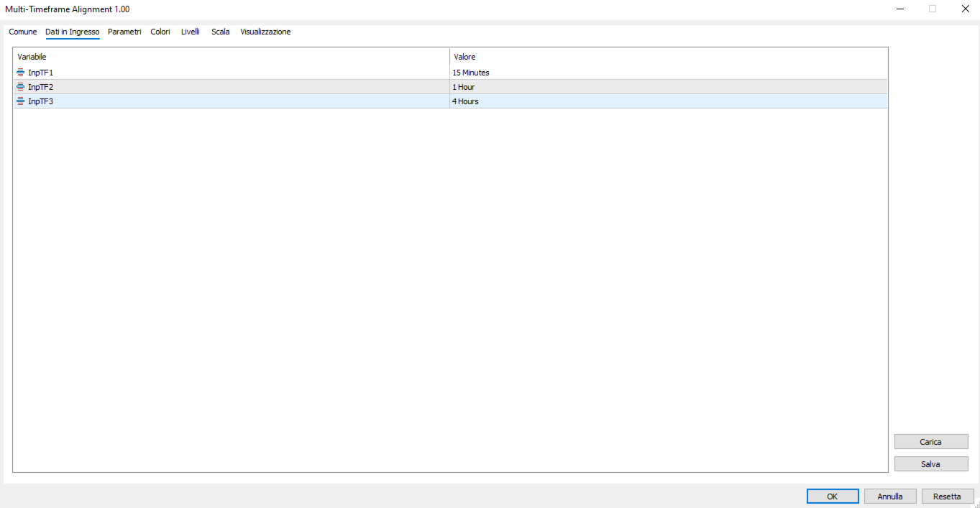Click the Resetta button
The height and width of the screenshot is (508, 980).
click(948, 497)
